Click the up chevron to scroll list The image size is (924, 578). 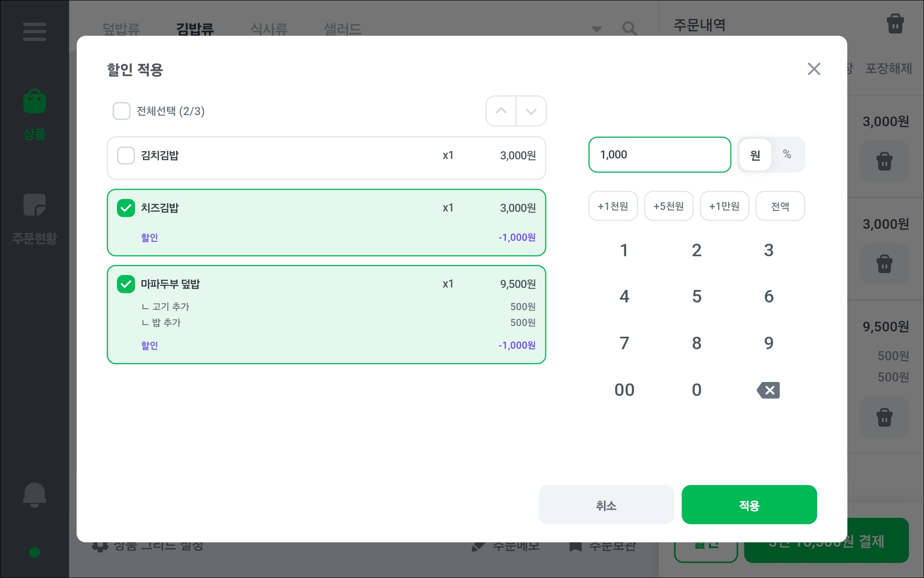(501, 111)
